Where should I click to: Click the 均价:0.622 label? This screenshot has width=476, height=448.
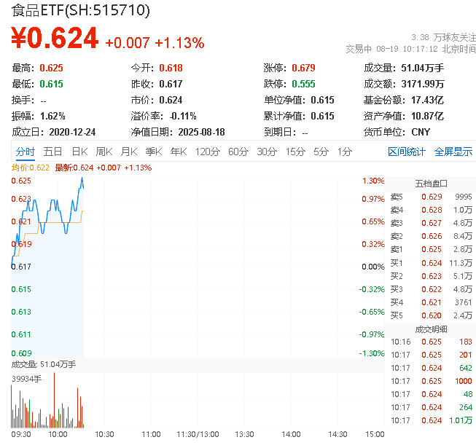point(31,168)
